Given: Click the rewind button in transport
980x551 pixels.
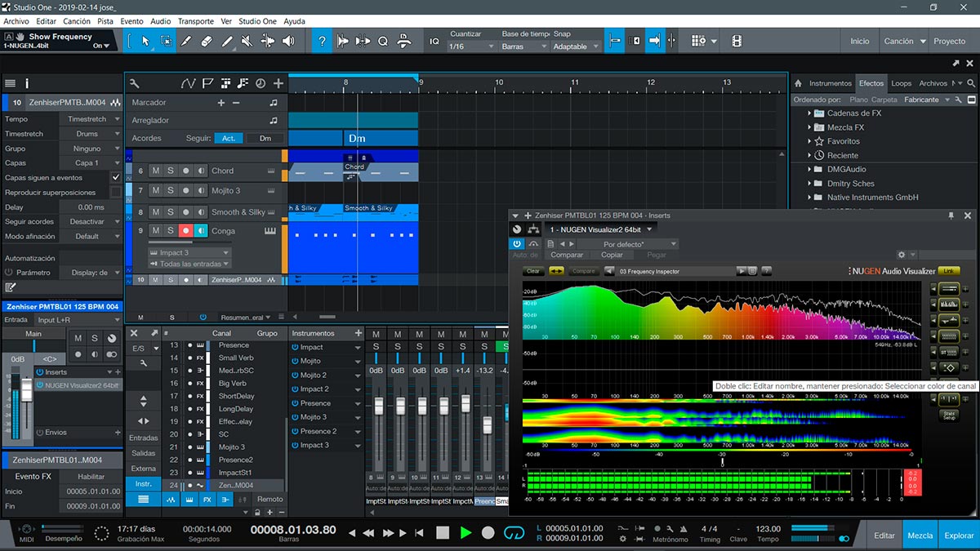Looking at the screenshot, I should [368, 533].
